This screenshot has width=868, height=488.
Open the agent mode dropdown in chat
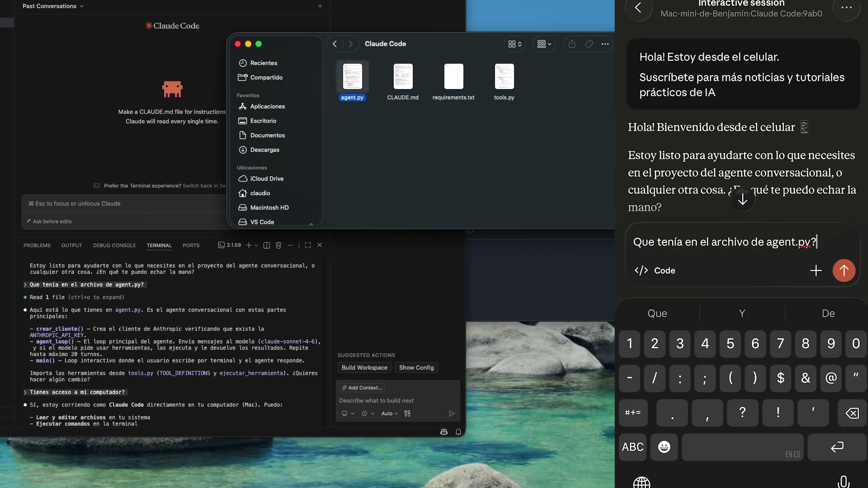click(368, 413)
